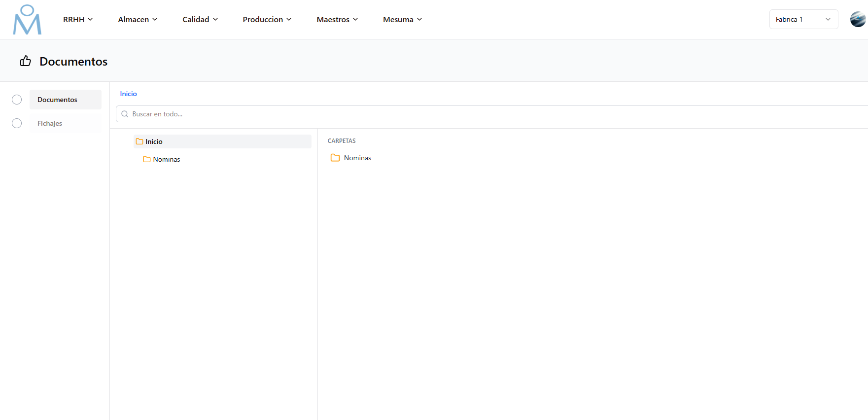
Task: Select the Documentos sidebar item
Action: pyautogui.click(x=58, y=100)
